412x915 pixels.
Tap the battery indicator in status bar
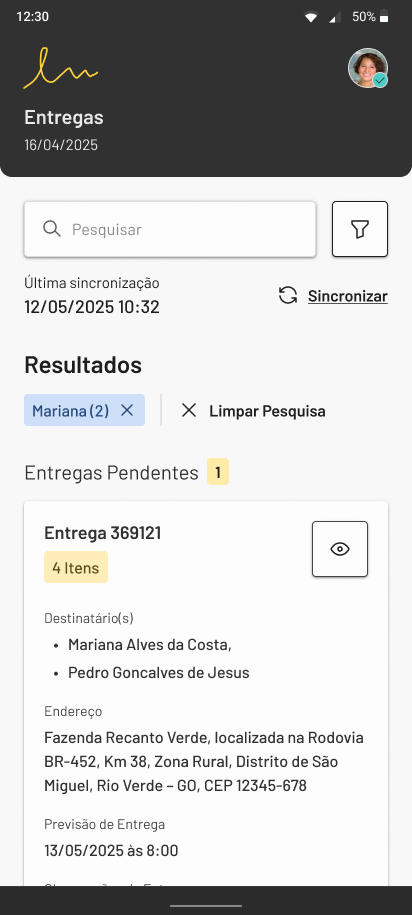(x=384, y=16)
